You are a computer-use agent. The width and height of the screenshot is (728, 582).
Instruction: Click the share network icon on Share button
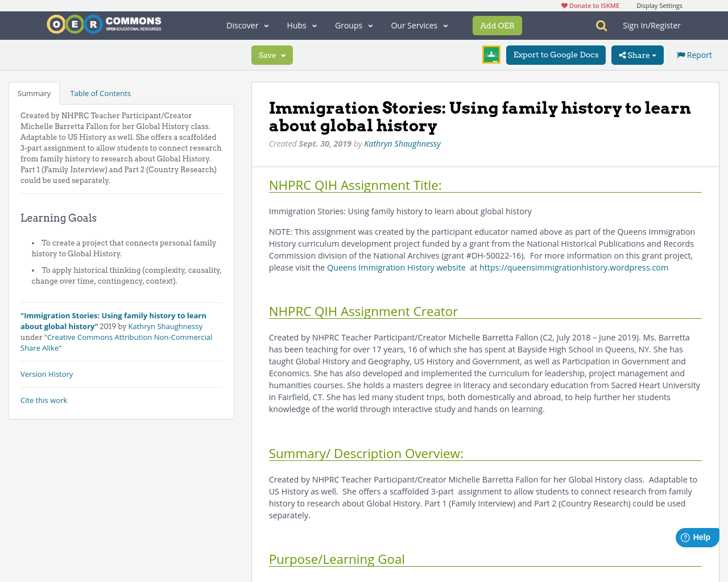pos(623,54)
